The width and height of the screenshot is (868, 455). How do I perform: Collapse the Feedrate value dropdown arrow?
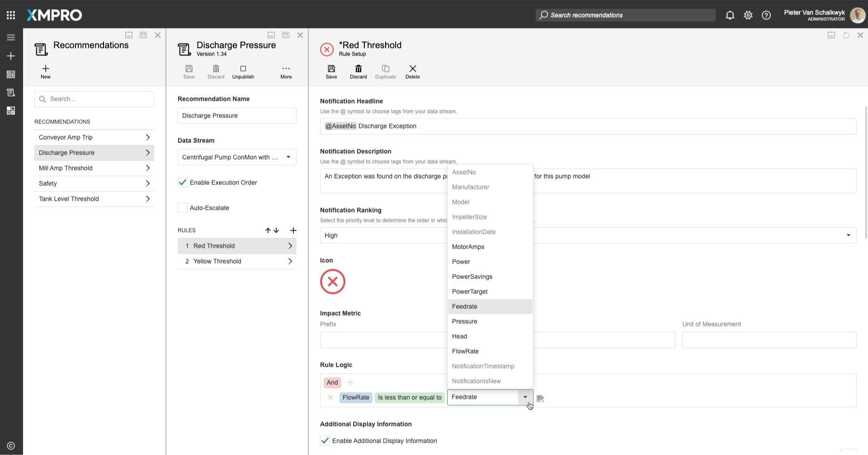(x=525, y=397)
